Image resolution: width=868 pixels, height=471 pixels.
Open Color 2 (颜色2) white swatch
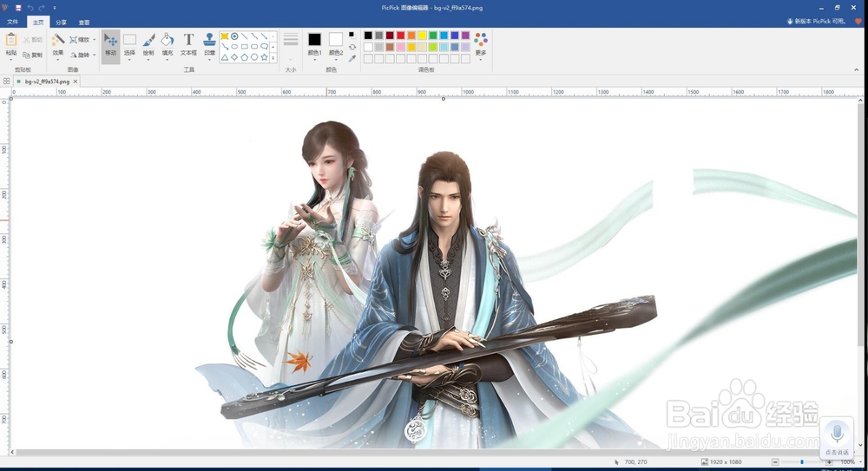pos(335,39)
